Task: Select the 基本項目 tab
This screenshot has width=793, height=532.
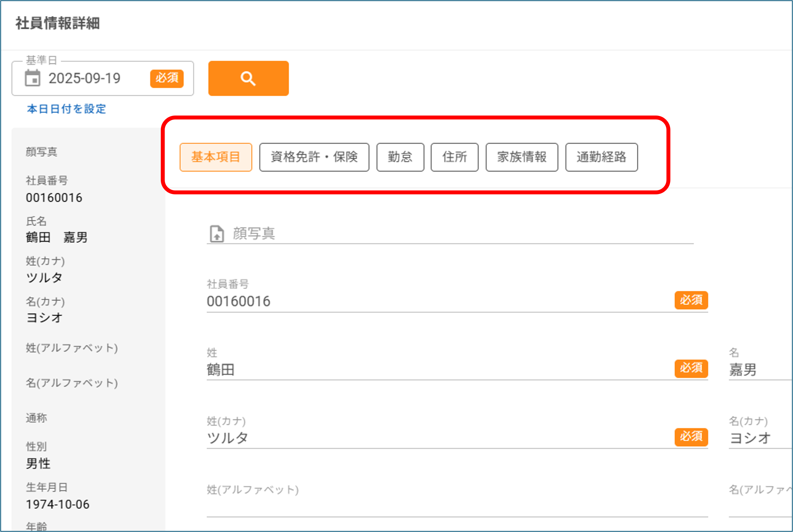Action: (x=216, y=157)
